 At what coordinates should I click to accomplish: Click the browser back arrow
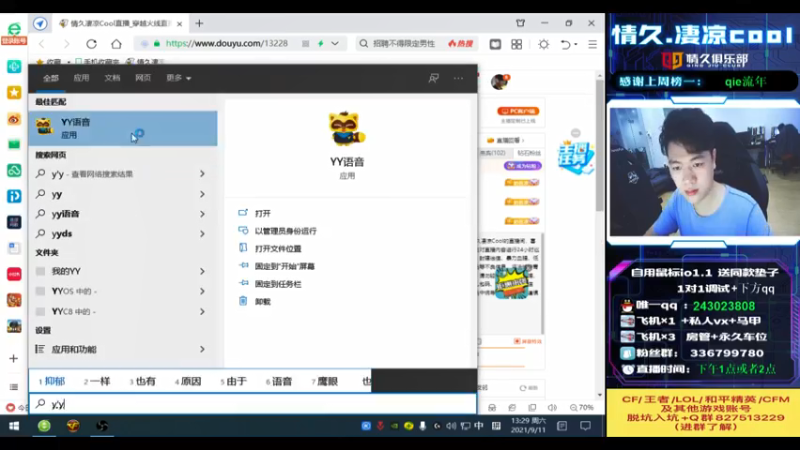(x=42, y=44)
